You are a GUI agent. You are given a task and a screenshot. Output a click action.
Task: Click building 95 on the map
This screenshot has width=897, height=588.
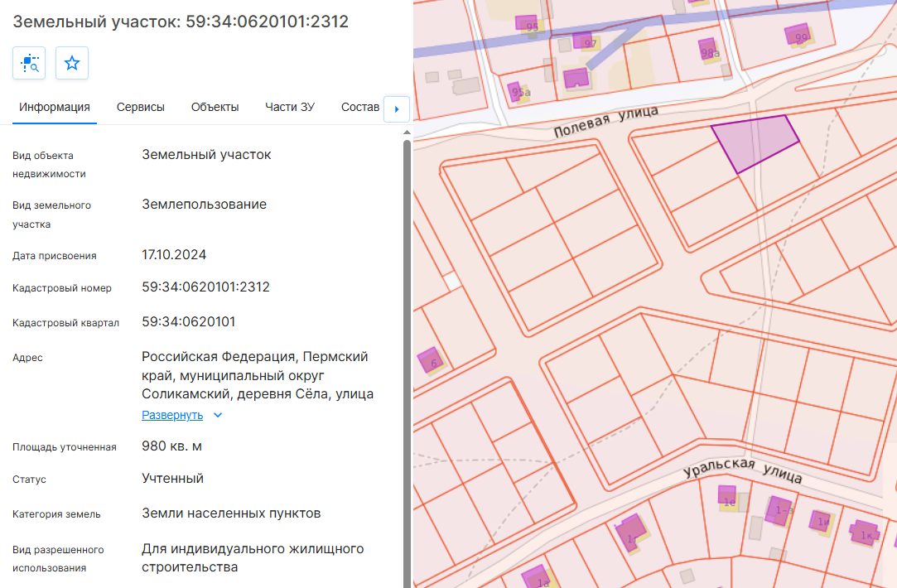[527, 24]
